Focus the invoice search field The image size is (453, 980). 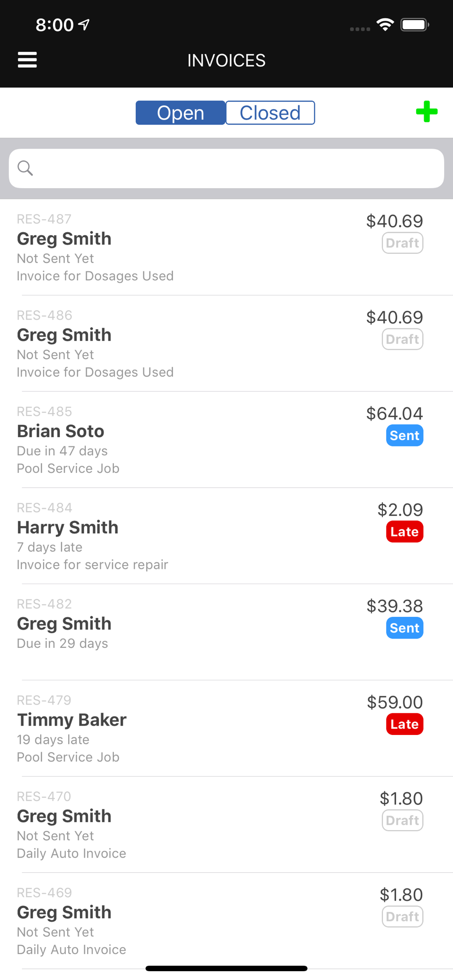pyautogui.click(x=226, y=169)
